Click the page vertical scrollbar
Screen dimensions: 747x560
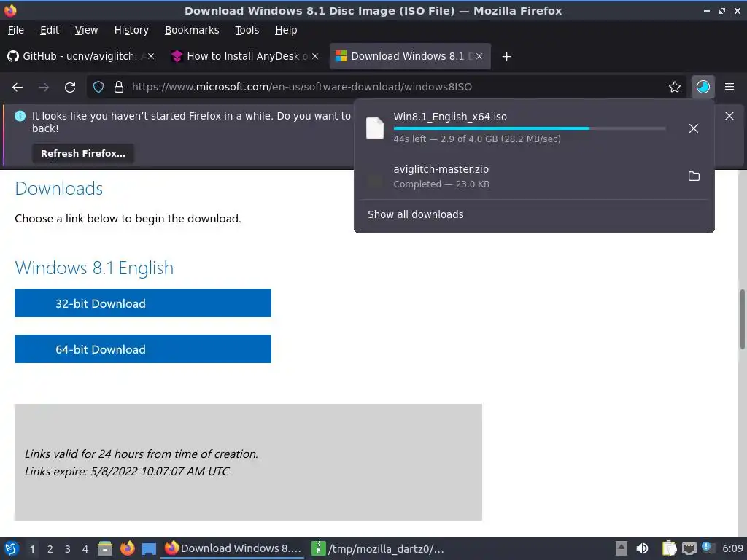click(x=742, y=319)
